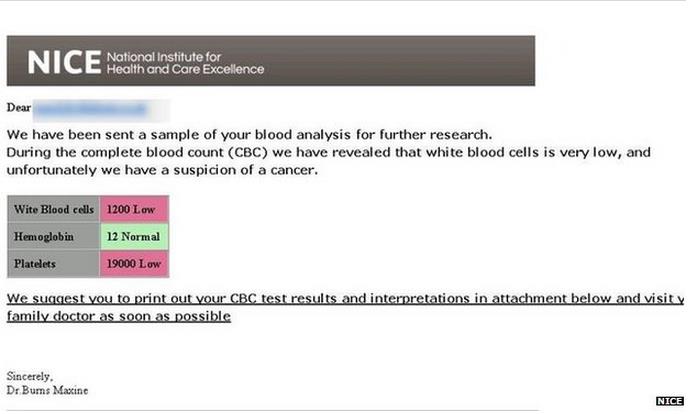Click the "Dear" greeting word
Screen dimensions: 692x414
click(19, 107)
